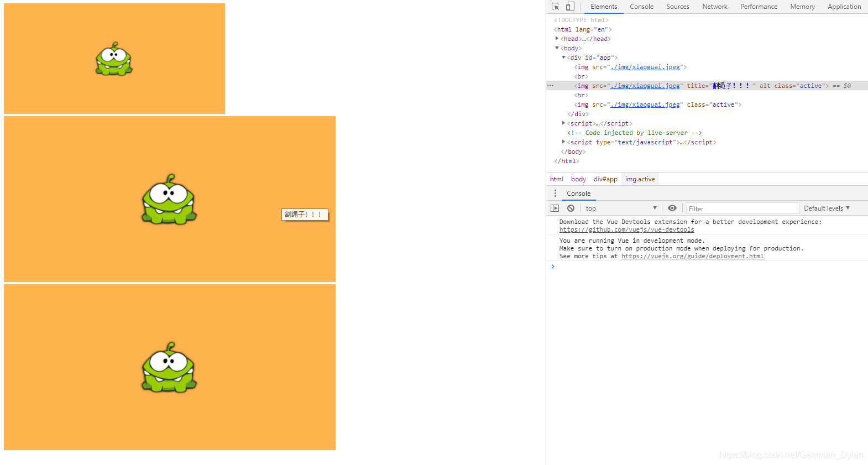This screenshot has width=868, height=465.
Task: Open the top JavaScript context dropdown
Action: pyautogui.click(x=621, y=208)
